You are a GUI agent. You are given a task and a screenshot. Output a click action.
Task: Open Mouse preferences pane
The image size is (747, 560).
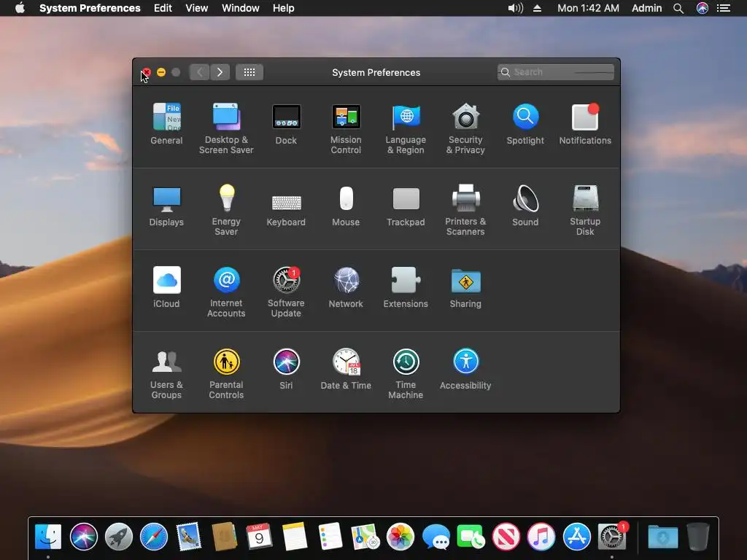[x=346, y=205]
